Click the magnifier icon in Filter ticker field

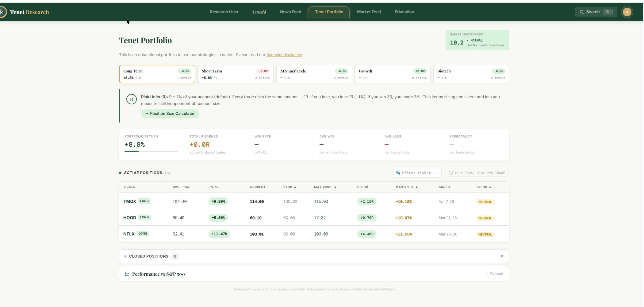click(398, 173)
